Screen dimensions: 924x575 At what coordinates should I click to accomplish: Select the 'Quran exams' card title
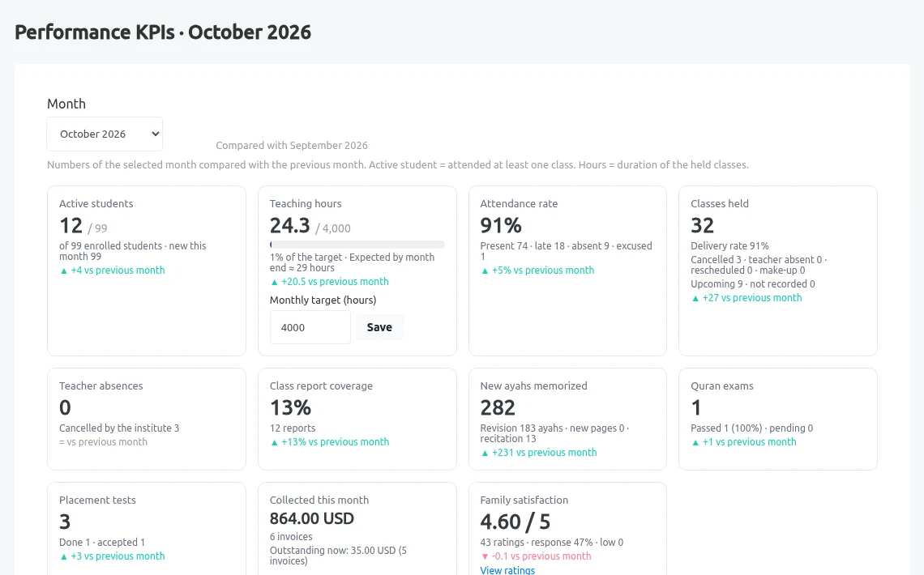[722, 386]
